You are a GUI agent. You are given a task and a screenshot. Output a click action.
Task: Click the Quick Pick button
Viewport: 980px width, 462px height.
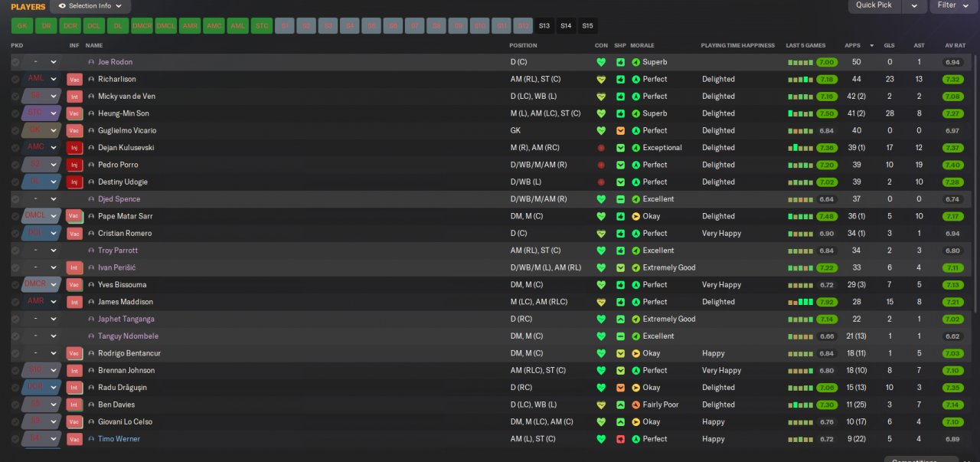874,5
